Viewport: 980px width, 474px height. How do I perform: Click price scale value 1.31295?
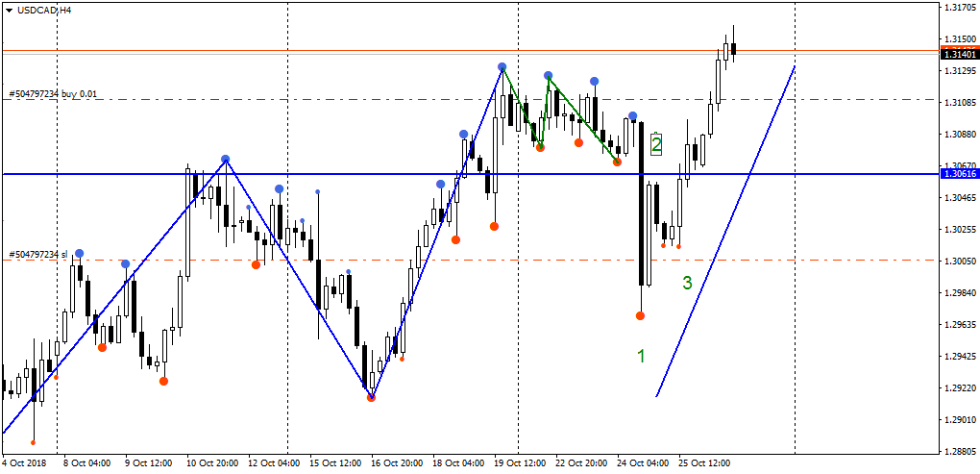pyautogui.click(x=961, y=70)
